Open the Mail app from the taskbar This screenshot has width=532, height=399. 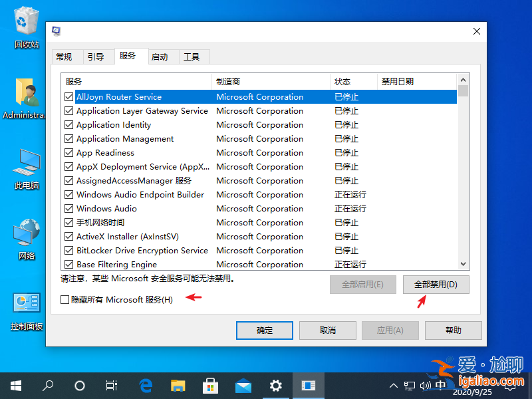click(243, 385)
